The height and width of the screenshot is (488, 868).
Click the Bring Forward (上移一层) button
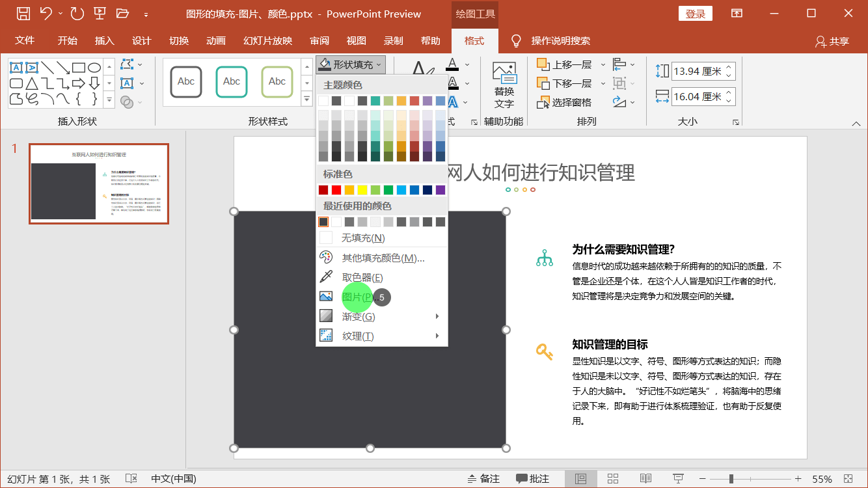pyautogui.click(x=564, y=64)
